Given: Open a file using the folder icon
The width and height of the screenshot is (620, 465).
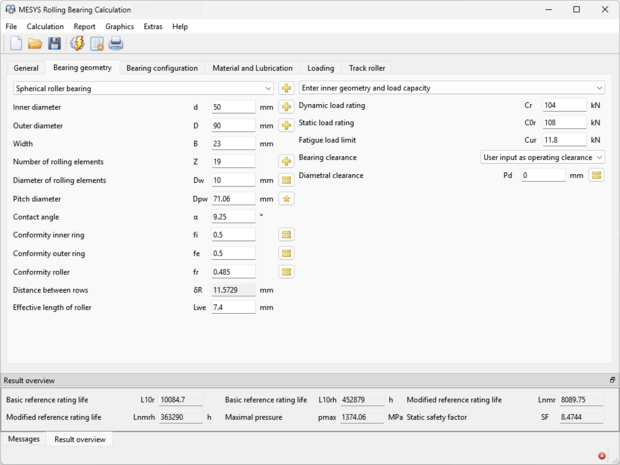Looking at the screenshot, I should pyautogui.click(x=35, y=43).
